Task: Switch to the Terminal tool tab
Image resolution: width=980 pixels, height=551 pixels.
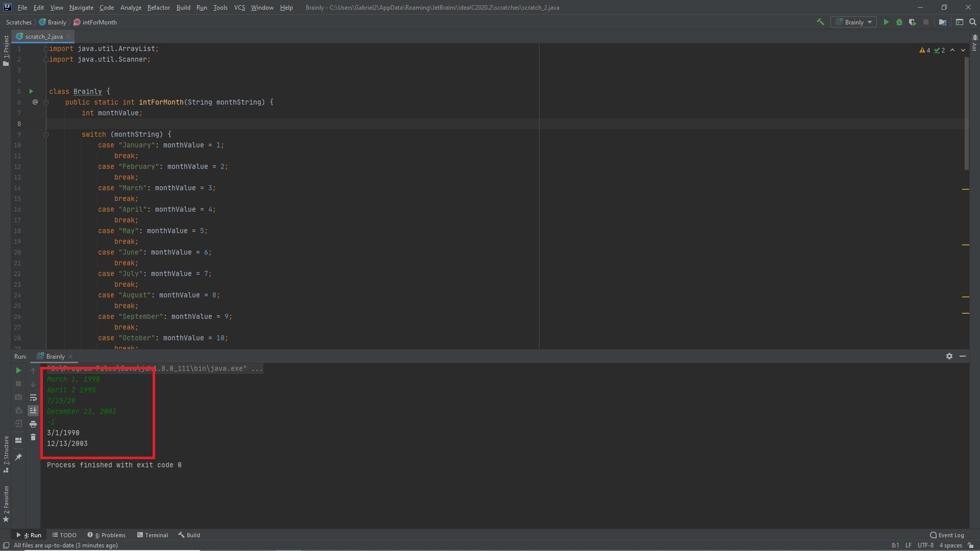Action: (x=153, y=535)
